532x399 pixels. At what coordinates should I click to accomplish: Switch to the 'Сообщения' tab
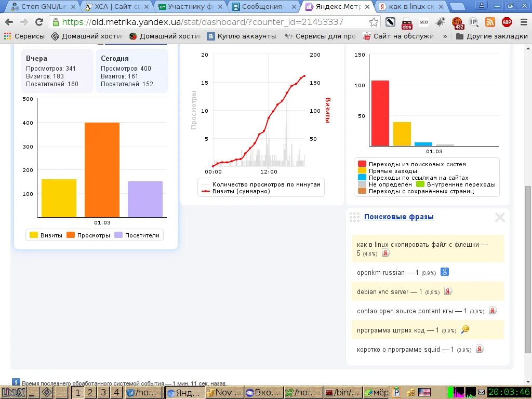pyautogui.click(x=264, y=6)
